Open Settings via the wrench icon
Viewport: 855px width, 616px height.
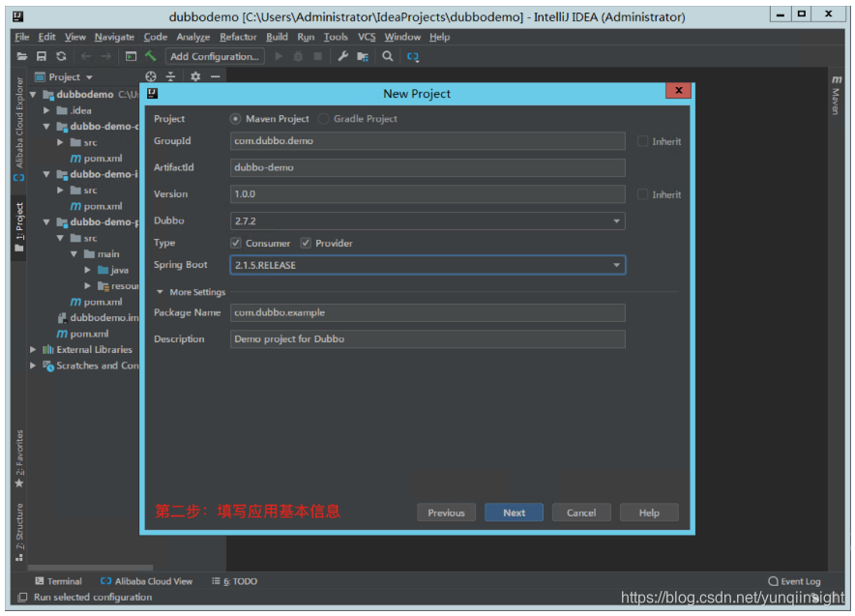(342, 56)
